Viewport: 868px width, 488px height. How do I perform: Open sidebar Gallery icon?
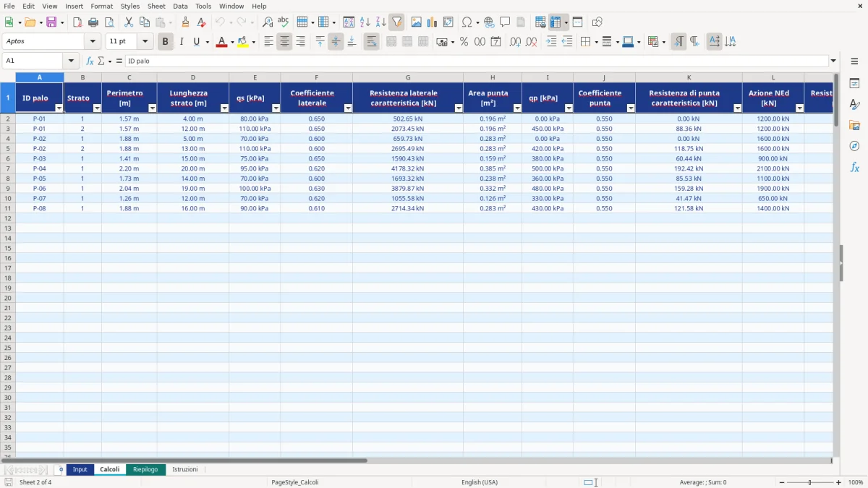(x=854, y=126)
